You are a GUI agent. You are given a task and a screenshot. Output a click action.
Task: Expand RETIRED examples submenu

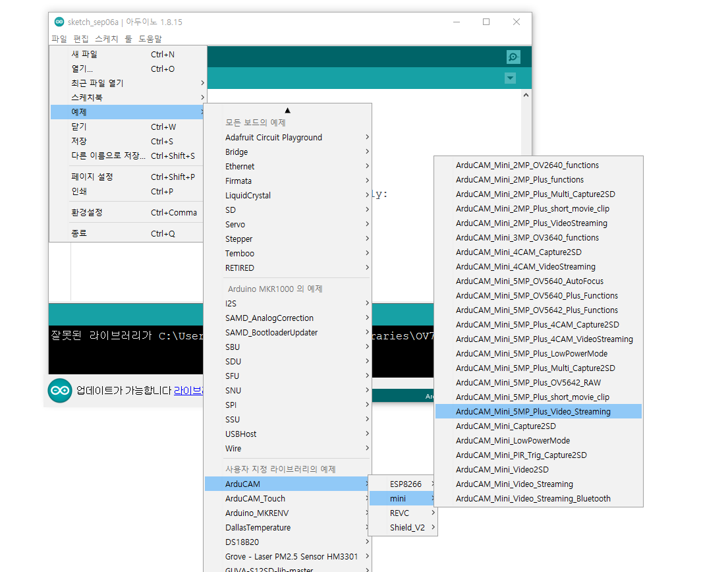(x=288, y=268)
